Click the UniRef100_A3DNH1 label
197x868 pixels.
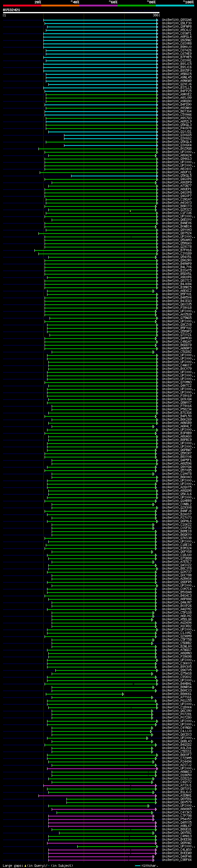pyautogui.click(x=177, y=795)
